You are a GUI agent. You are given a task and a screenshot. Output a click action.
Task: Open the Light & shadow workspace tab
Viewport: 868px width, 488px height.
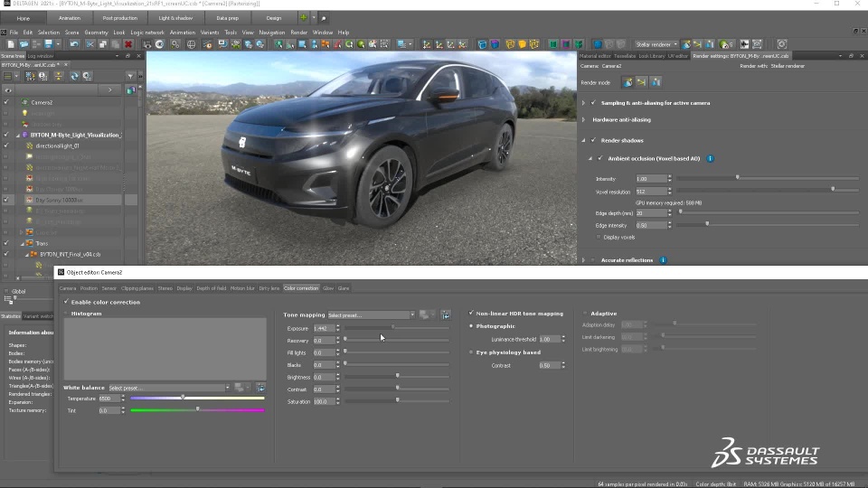(x=175, y=18)
